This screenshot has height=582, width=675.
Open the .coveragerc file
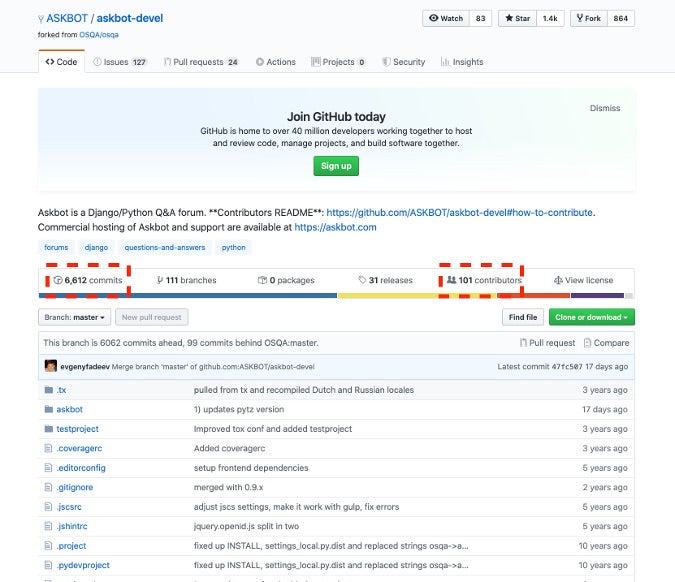(79, 449)
